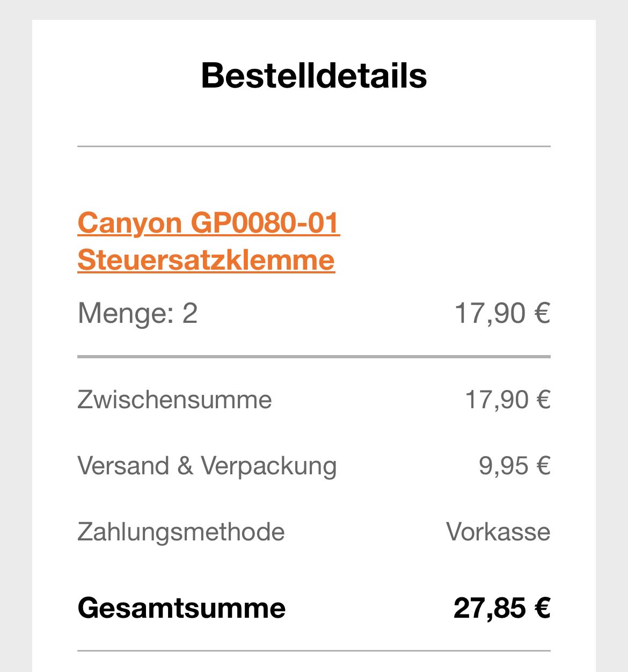The width and height of the screenshot is (628, 672).
Task: Click the divider line beneath Gesamtsumme
Action: [314, 651]
